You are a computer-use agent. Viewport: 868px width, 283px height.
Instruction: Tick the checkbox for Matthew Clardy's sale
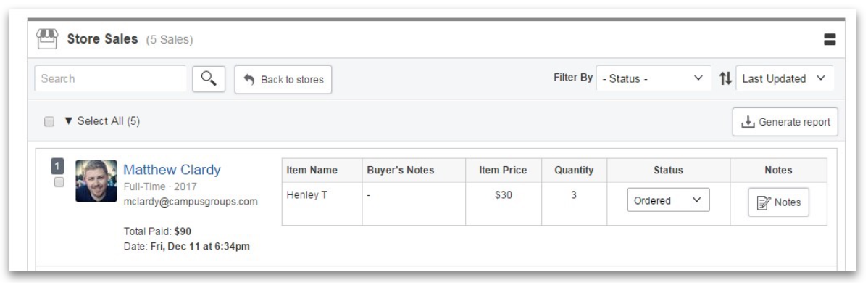pyautogui.click(x=59, y=183)
